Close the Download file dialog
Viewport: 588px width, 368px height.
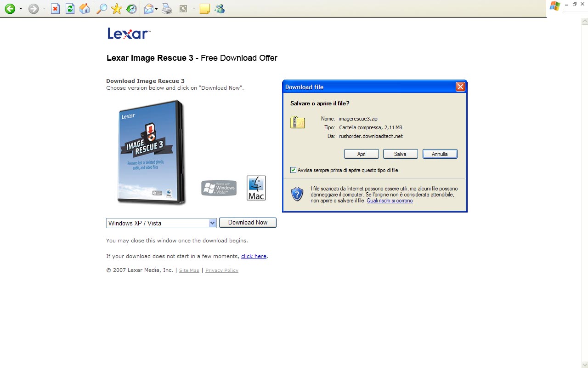460,86
